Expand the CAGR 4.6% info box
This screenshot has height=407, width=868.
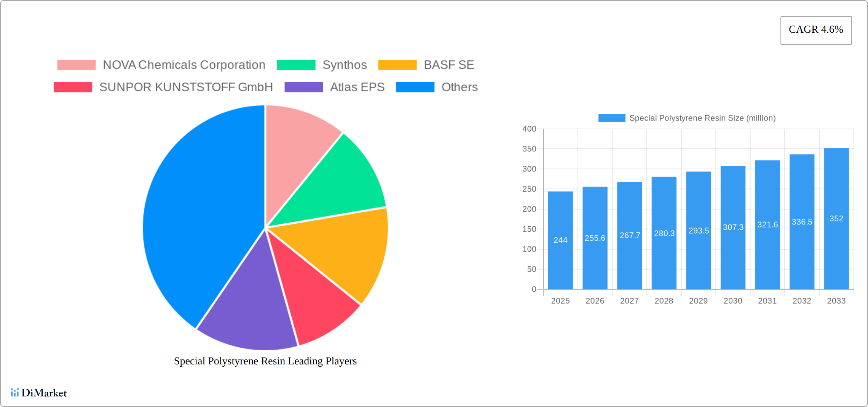[x=815, y=30]
